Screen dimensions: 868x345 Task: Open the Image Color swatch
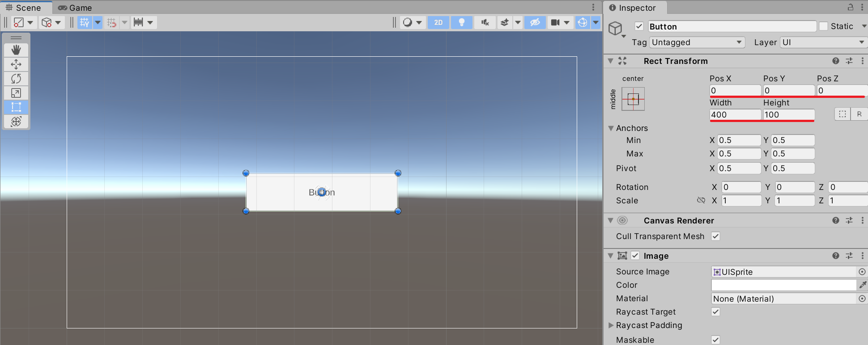(783, 285)
